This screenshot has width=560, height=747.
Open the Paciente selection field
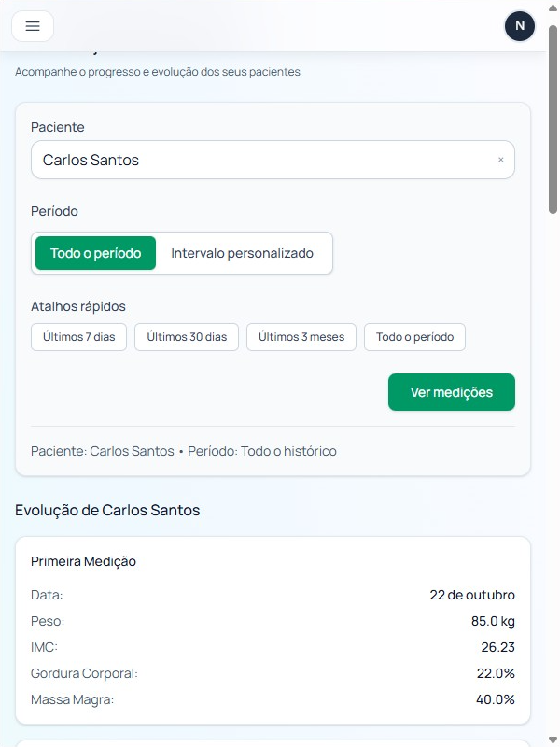tap(273, 159)
